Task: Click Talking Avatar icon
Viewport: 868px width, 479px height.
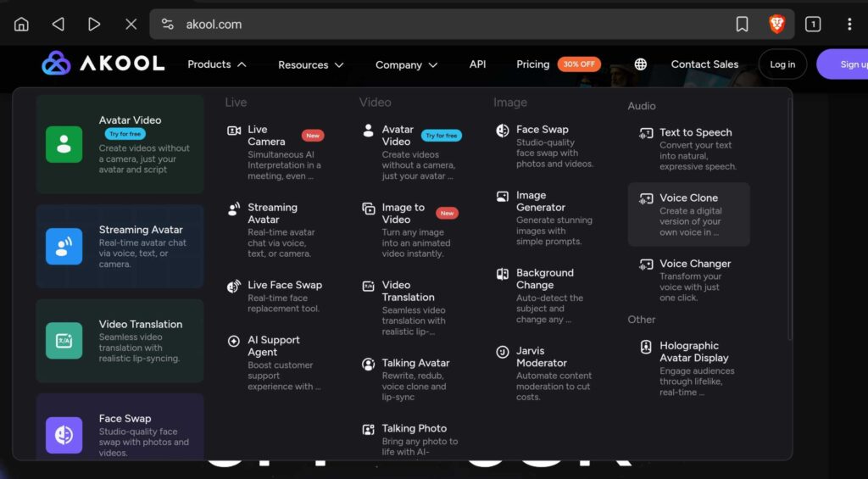Action: coord(368,364)
